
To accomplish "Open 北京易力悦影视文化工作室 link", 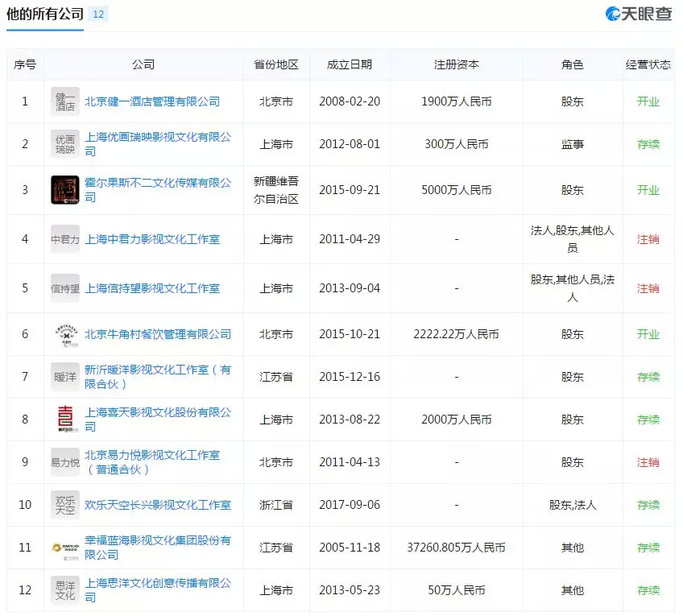I will [x=152, y=462].
